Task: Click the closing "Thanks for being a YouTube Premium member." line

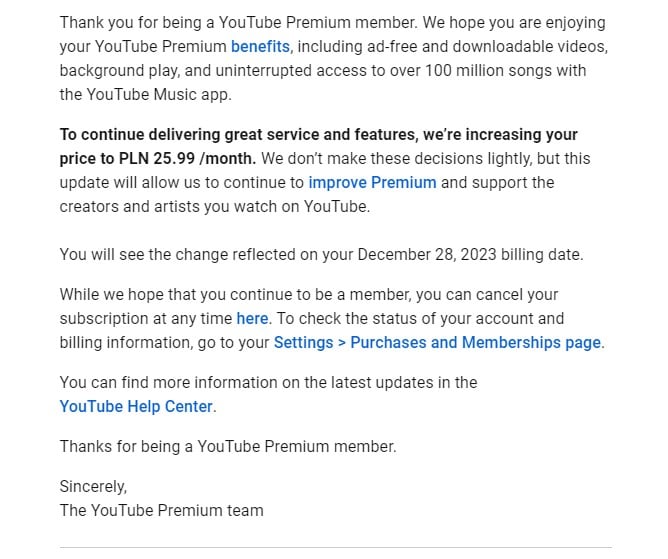Action: coord(228,446)
